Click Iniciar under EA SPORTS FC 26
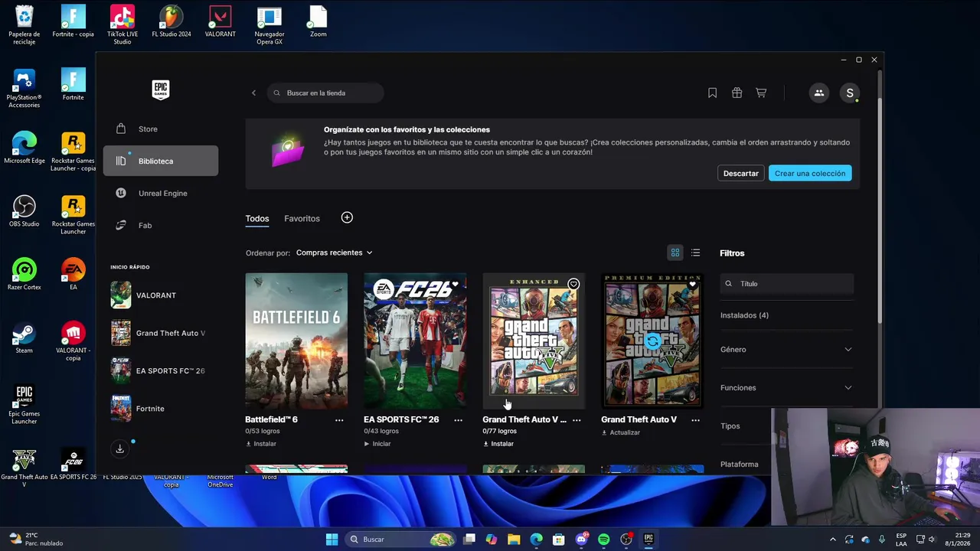980x551 pixels. point(377,444)
